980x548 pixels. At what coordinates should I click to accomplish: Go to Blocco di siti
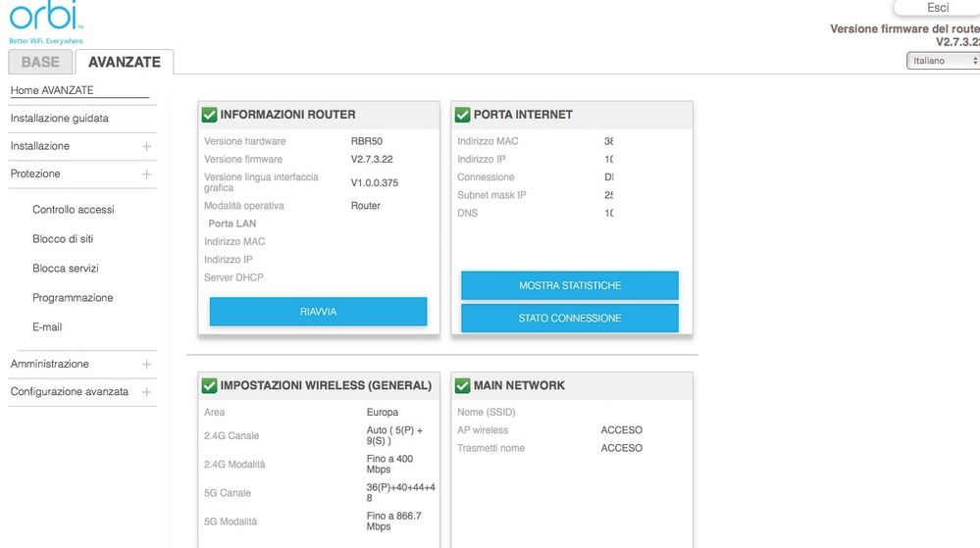click(63, 239)
